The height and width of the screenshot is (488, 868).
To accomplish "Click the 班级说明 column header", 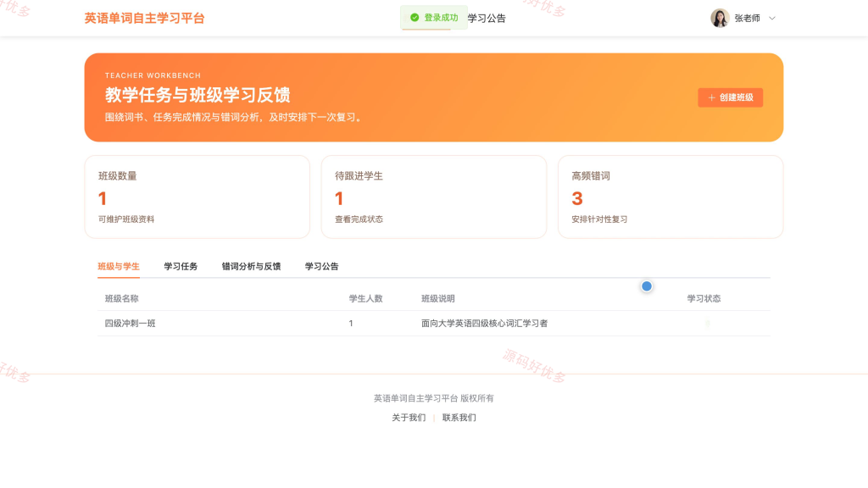I will point(438,298).
